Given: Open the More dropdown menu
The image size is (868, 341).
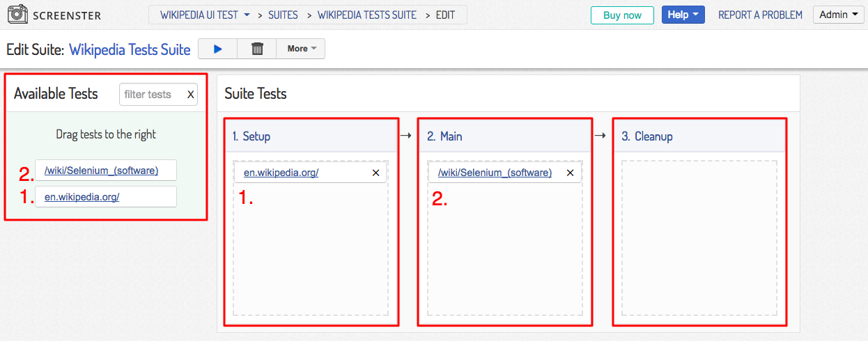Looking at the screenshot, I should [x=301, y=49].
